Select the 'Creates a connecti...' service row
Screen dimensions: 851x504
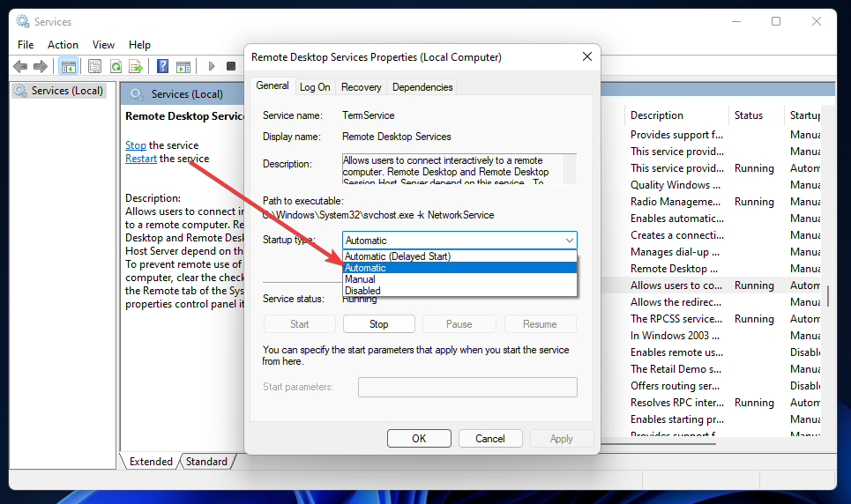pos(711,235)
